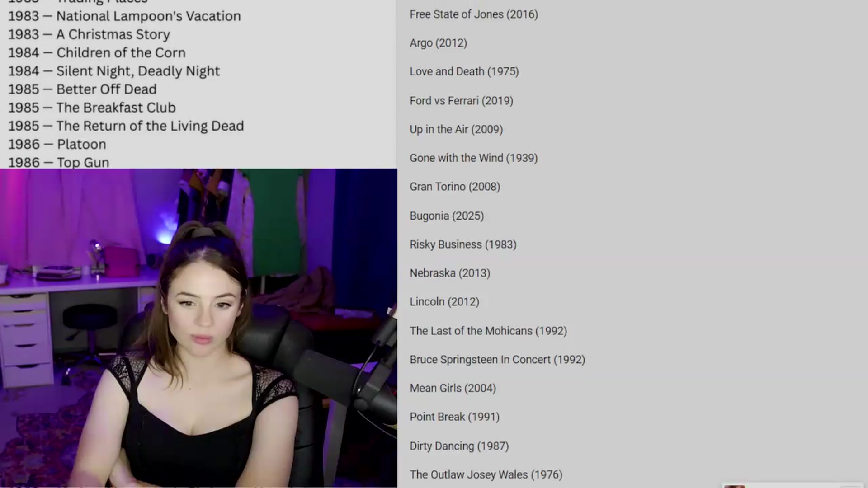Viewport: 868px width, 488px height.
Task: Select 'Mean Girls (2004)' entry
Action: coord(453,389)
